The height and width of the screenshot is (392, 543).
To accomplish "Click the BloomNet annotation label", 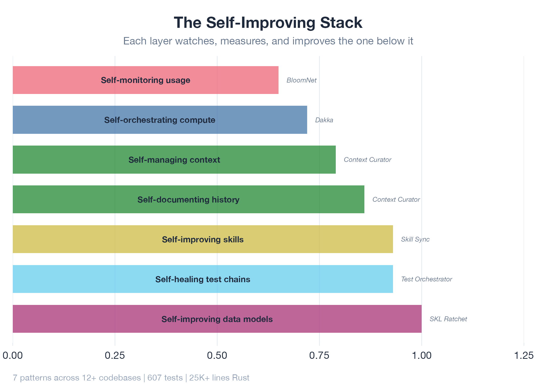I will click(x=302, y=80).
